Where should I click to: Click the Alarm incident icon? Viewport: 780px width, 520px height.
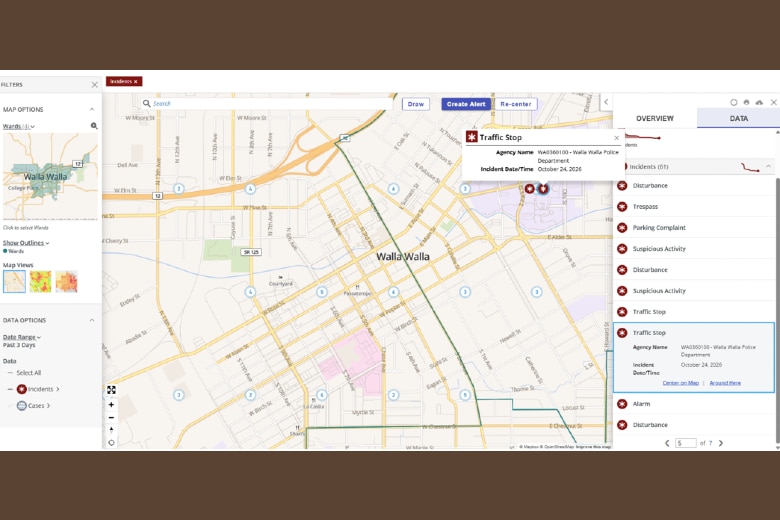tap(622, 404)
